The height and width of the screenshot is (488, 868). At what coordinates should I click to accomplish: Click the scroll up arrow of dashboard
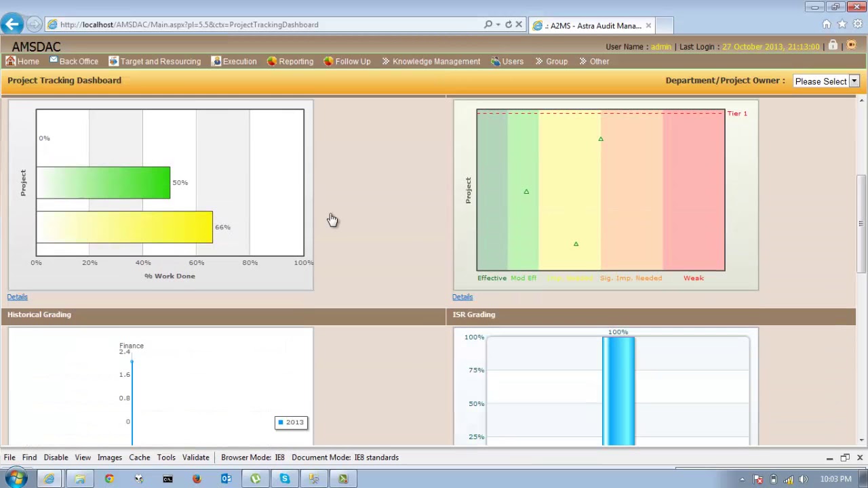[x=861, y=101]
